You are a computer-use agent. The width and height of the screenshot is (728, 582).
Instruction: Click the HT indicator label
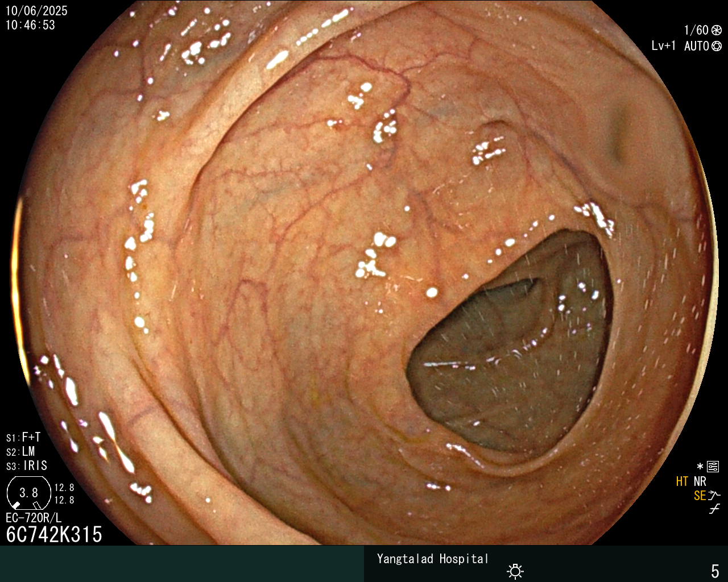[x=682, y=481]
